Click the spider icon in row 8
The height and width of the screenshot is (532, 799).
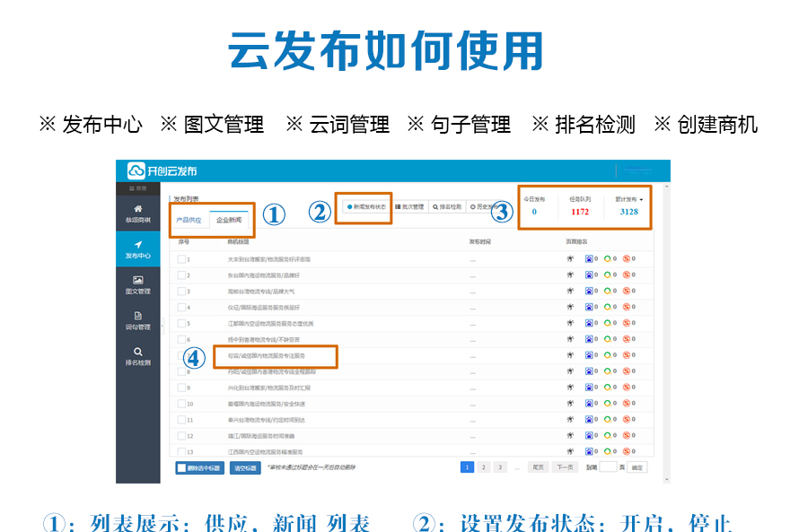(x=570, y=371)
